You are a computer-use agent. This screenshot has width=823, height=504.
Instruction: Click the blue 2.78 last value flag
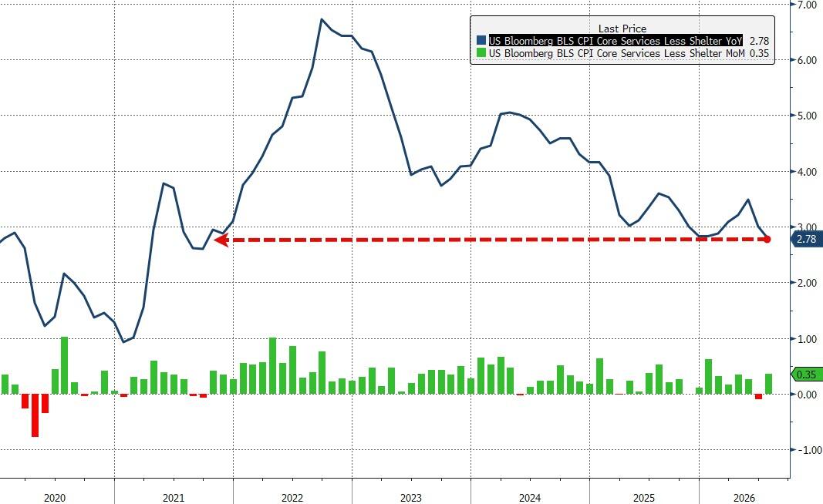pyautogui.click(x=805, y=239)
